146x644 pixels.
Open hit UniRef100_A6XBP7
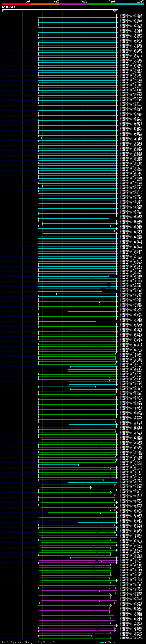click(x=131, y=35)
